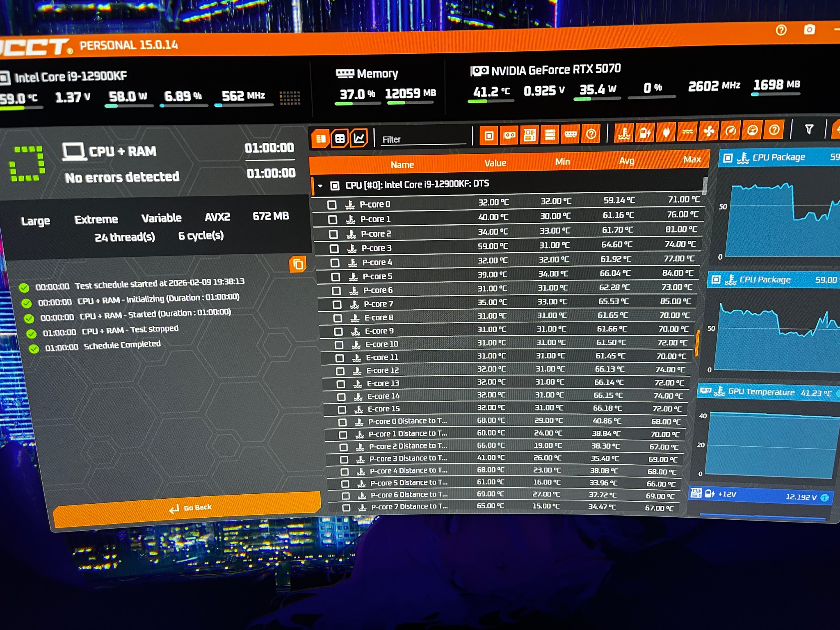Image resolution: width=840 pixels, height=630 pixels.
Task: Take a screenshot with the camera icon
Action: click(809, 29)
